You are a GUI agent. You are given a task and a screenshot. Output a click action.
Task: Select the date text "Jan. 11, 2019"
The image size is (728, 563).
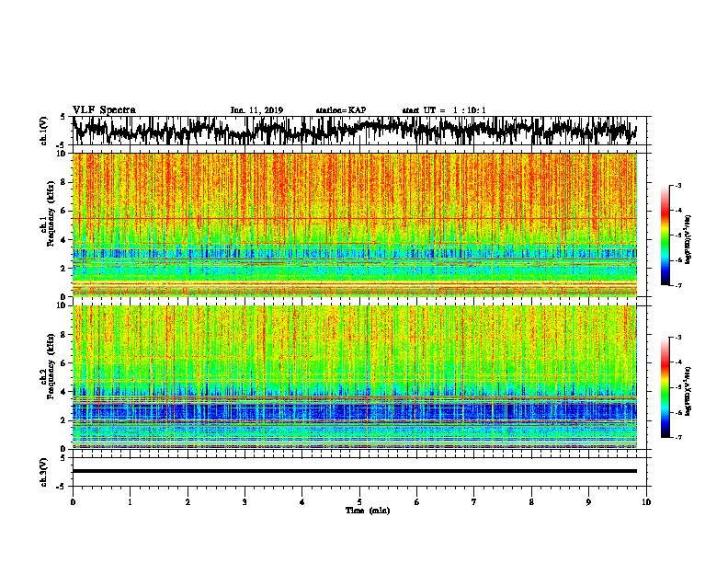(256, 110)
